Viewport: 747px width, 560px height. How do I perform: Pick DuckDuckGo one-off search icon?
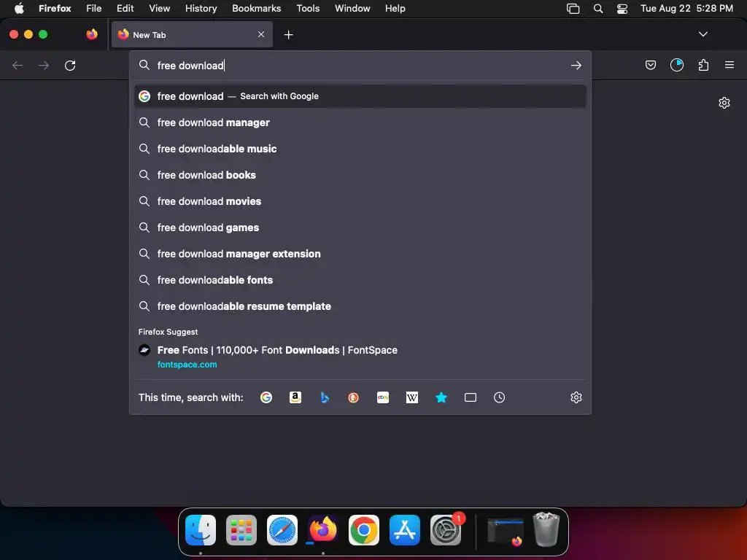(354, 397)
